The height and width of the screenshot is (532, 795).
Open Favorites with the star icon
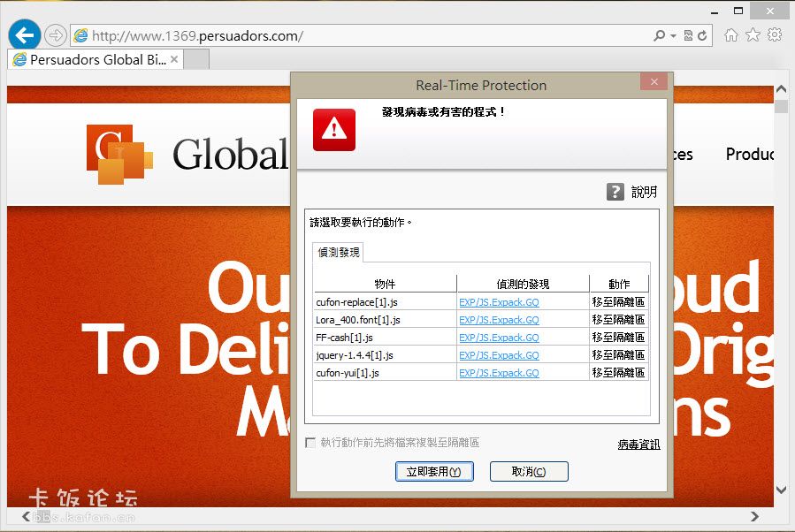coord(753,35)
